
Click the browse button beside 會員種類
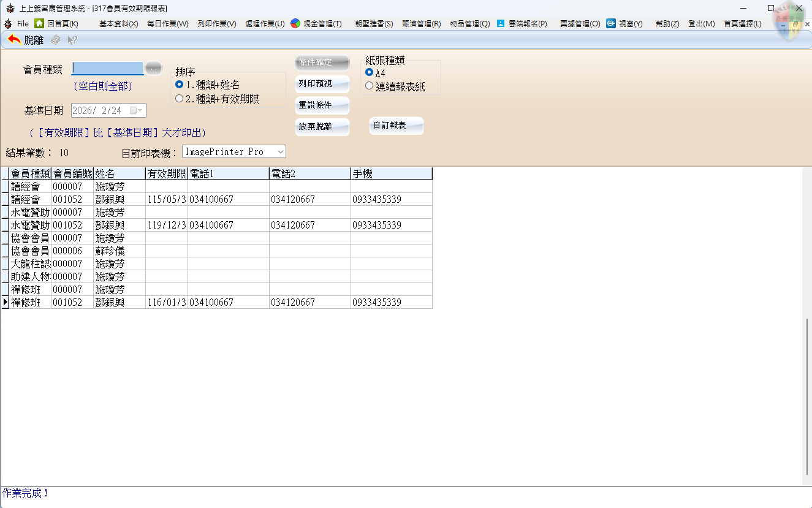[153, 68]
